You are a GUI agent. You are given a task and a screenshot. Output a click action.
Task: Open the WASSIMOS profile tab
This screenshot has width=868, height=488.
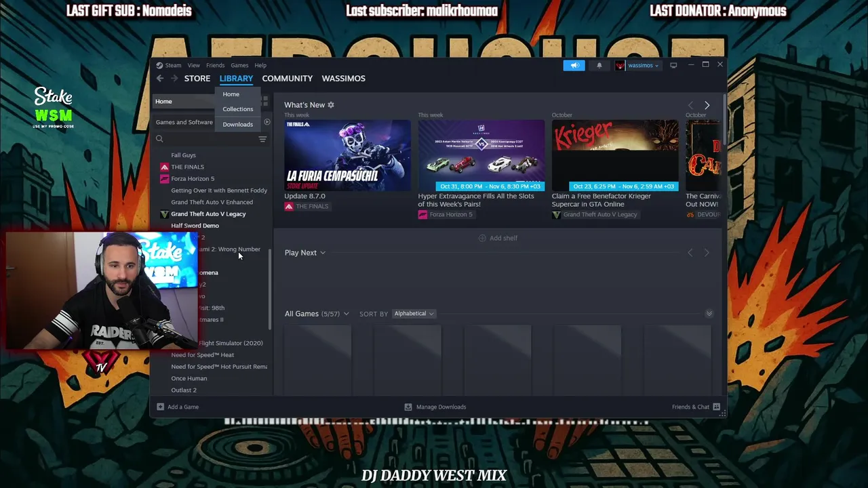(x=344, y=79)
